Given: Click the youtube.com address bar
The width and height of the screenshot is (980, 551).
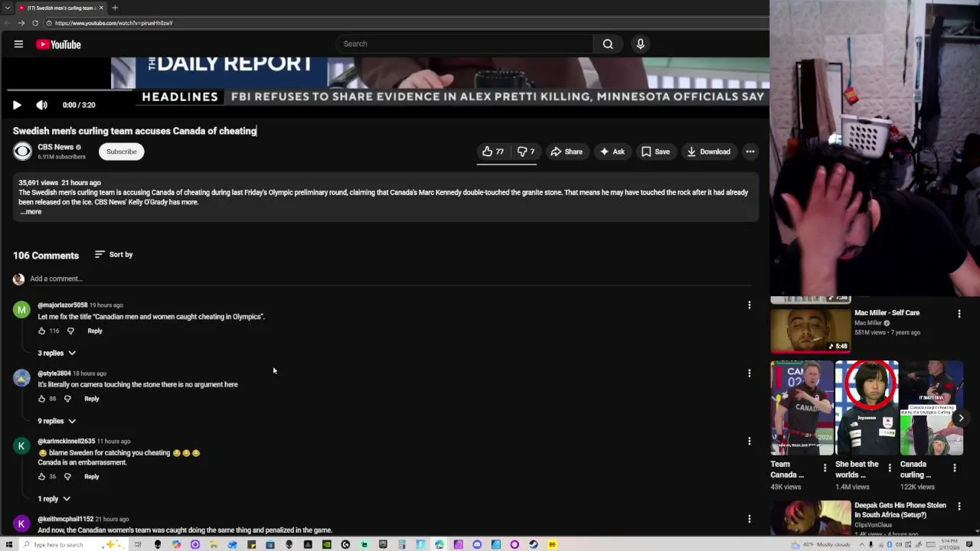Looking at the screenshot, I should coord(406,23).
